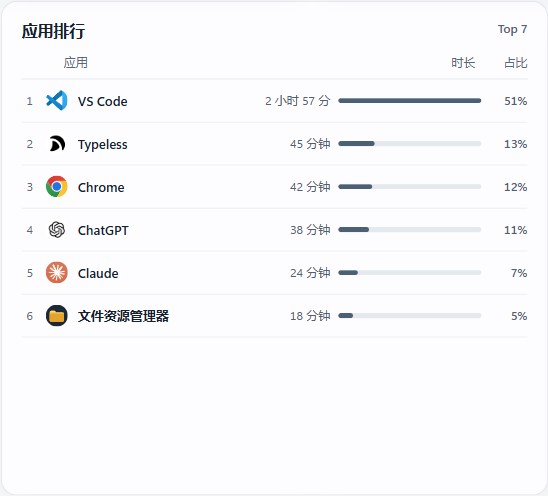548x496 pixels.
Task: Click the Claude usage progress bar
Action: (410, 273)
